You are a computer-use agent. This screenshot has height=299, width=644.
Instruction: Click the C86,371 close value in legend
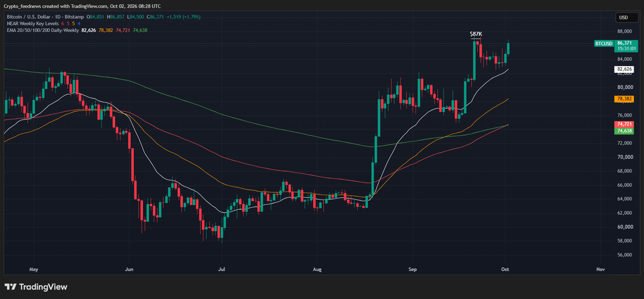[x=157, y=17]
